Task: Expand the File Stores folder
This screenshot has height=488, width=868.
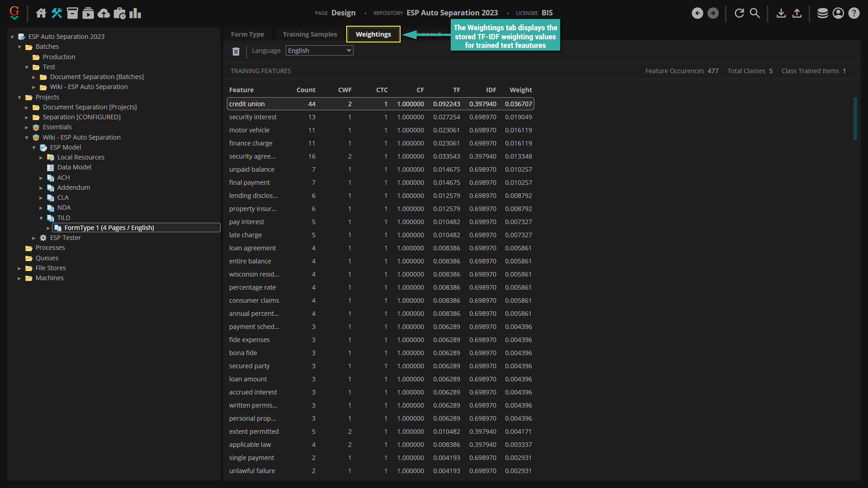Action: [x=19, y=268]
